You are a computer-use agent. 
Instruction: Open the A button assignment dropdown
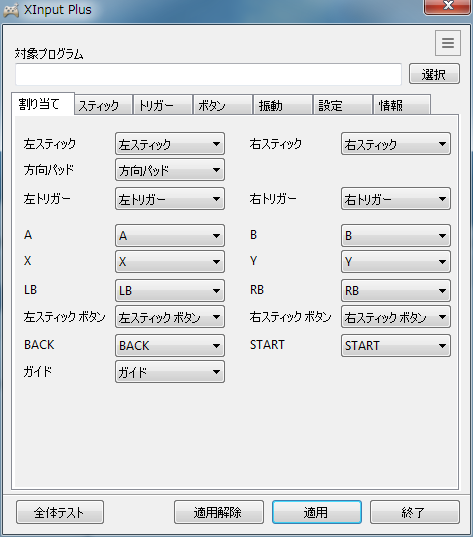pyautogui.click(x=170, y=236)
